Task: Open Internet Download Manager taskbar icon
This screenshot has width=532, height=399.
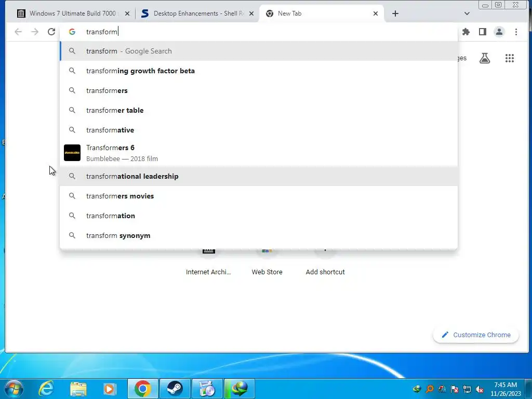Action: coord(239,389)
